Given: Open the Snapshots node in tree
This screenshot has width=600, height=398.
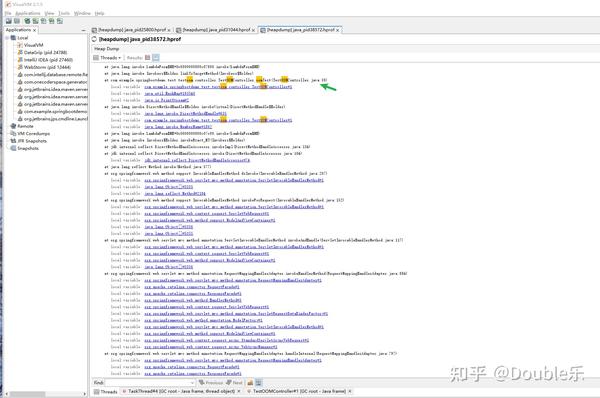Looking at the screenshot, I should coord(28,148).
